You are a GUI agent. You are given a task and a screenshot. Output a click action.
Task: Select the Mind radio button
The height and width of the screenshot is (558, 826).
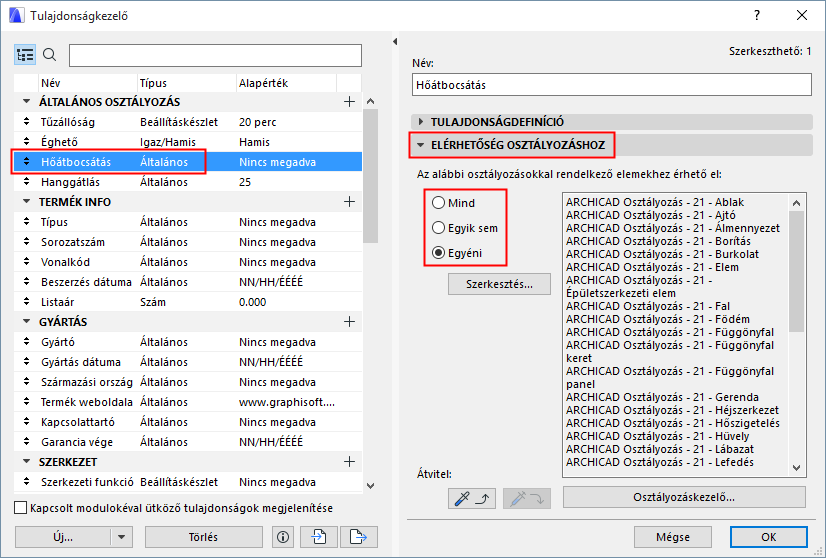(x=438, y=203)
